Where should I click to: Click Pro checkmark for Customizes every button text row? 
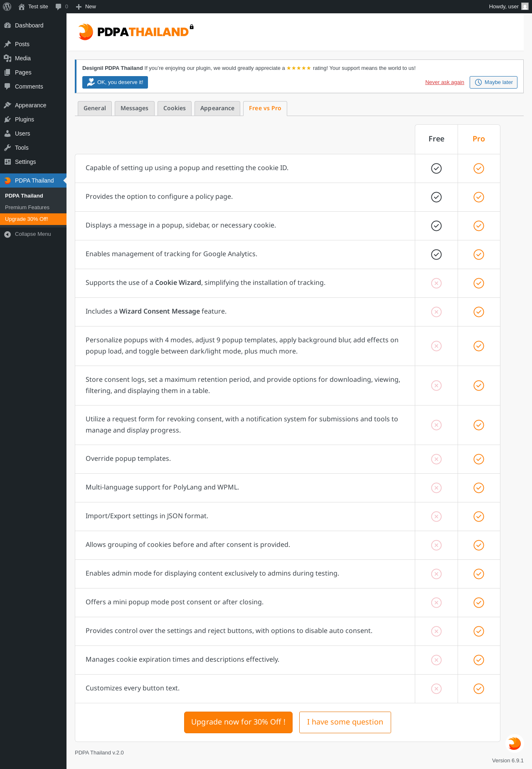479,689
